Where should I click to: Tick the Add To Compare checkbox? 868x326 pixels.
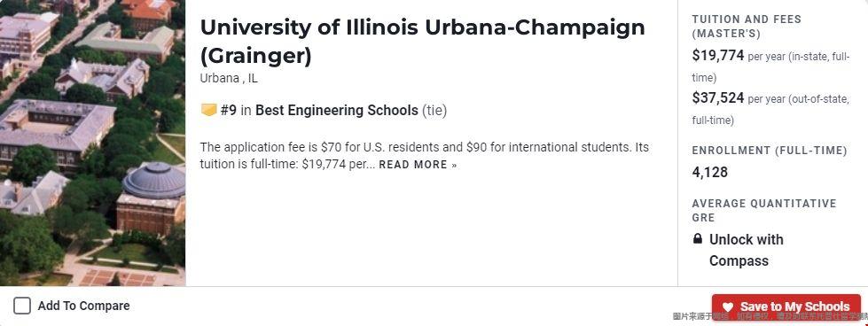coord(22,306)
